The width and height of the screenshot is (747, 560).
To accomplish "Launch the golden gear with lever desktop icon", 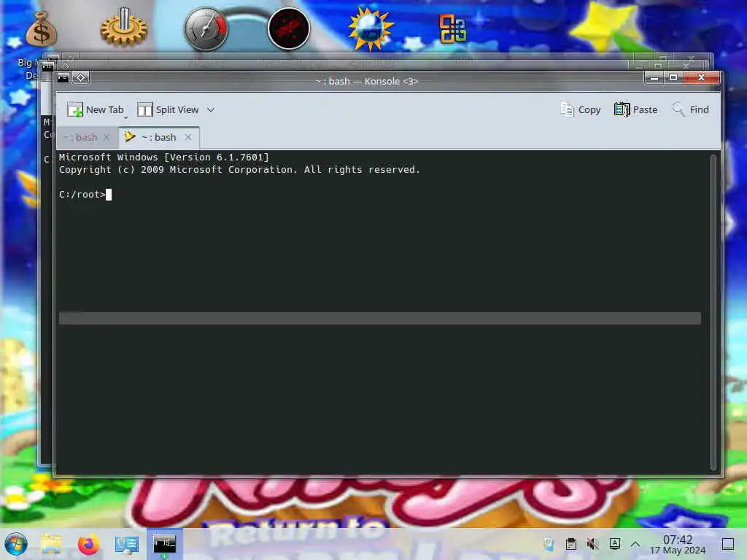I will [123, 28].
